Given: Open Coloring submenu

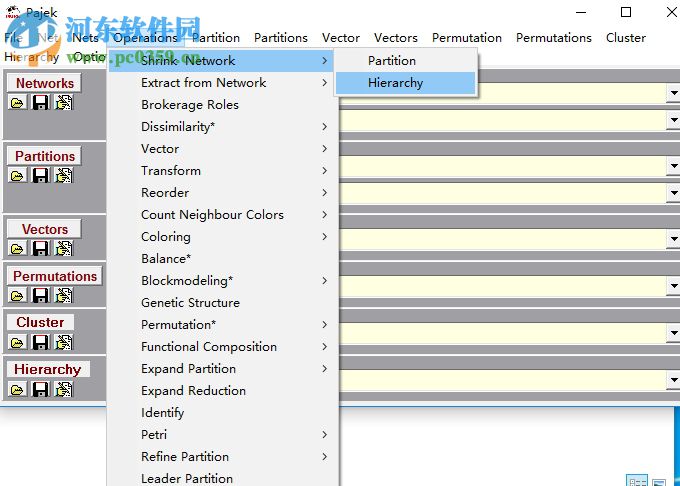Looking at the screenshot, I should (223, 237).
